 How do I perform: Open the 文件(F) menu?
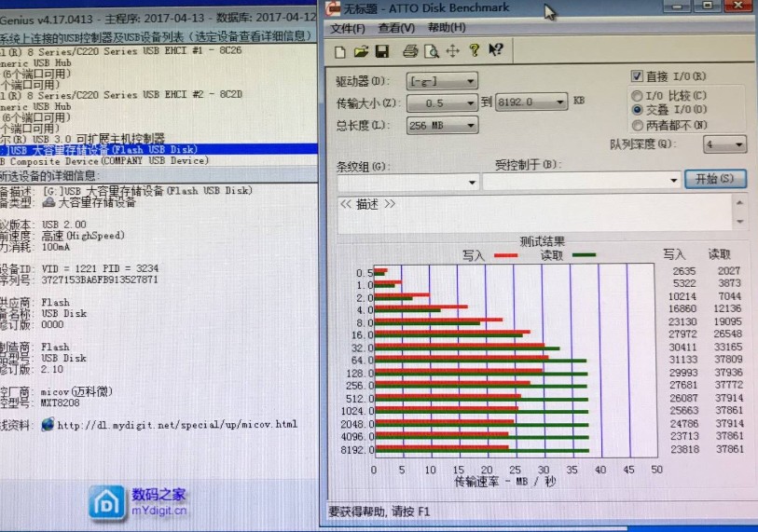tap(348, 29)
